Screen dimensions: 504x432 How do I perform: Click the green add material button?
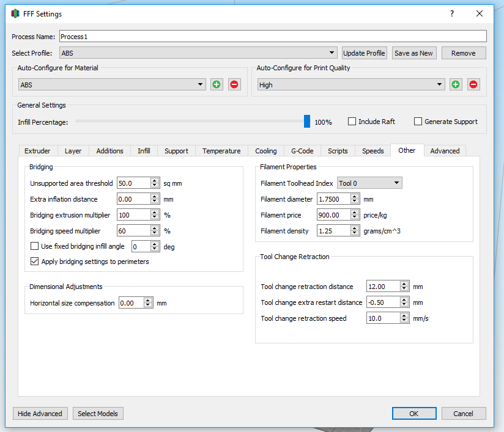(x=217, y=84)
